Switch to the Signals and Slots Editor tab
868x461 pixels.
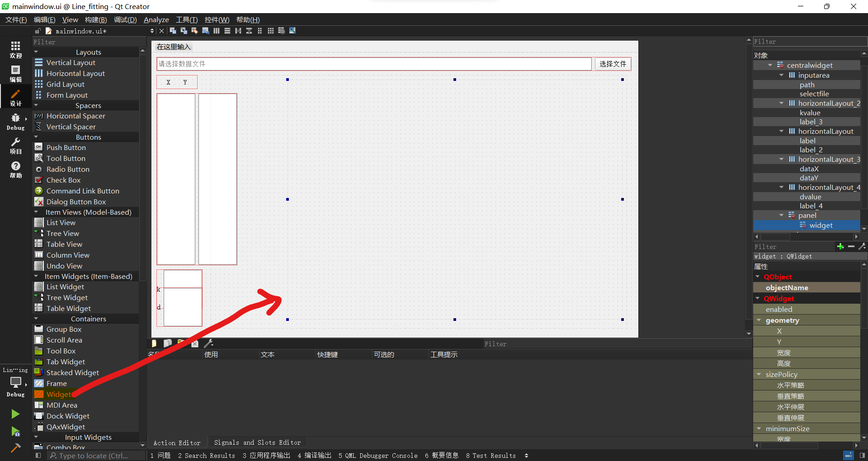tap(257, 442)
